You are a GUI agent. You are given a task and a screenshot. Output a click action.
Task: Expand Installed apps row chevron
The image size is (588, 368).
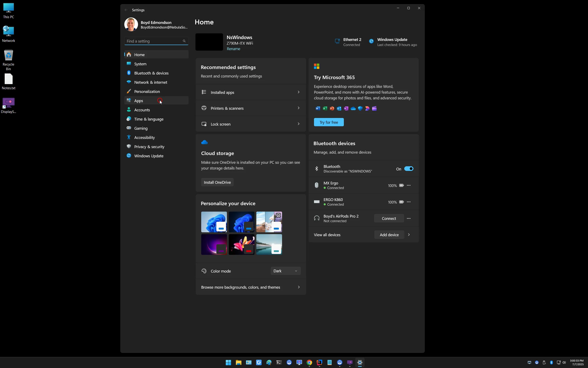298,92
